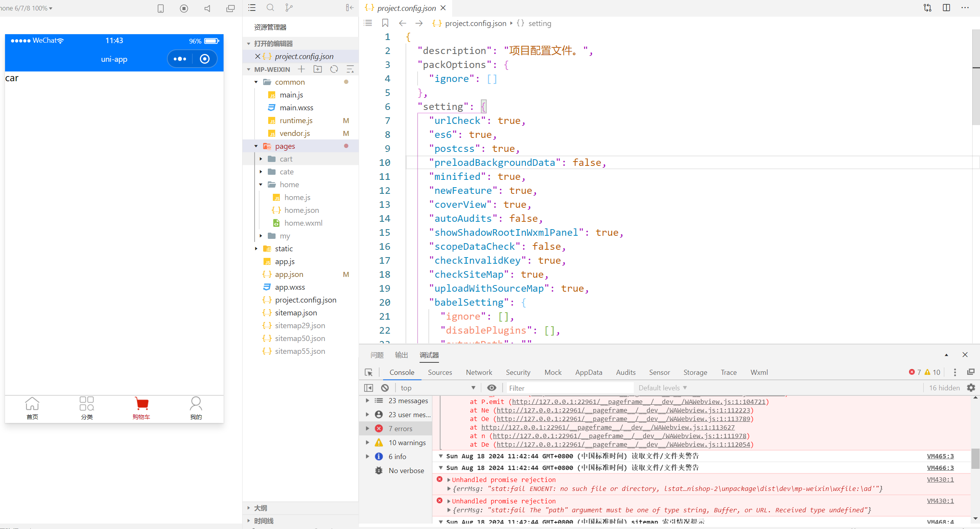The height and width of the screenshot is (529, 980).
Task: Open the Default levels dropdown
Action: (x=663, y=388)
